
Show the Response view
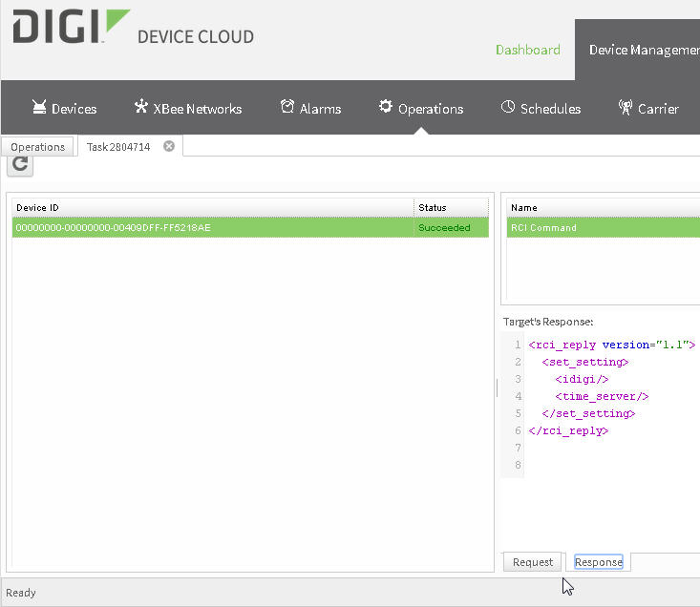[x=599, y=562]
